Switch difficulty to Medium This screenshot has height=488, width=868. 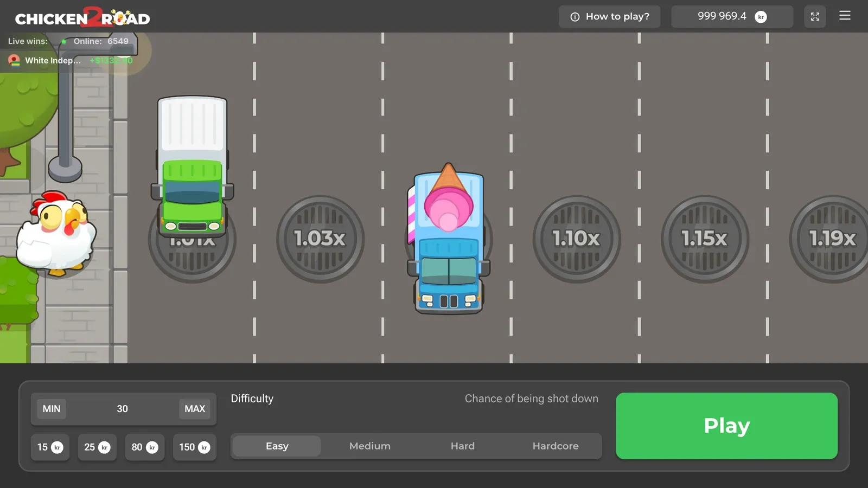click(x=370, y=446)
